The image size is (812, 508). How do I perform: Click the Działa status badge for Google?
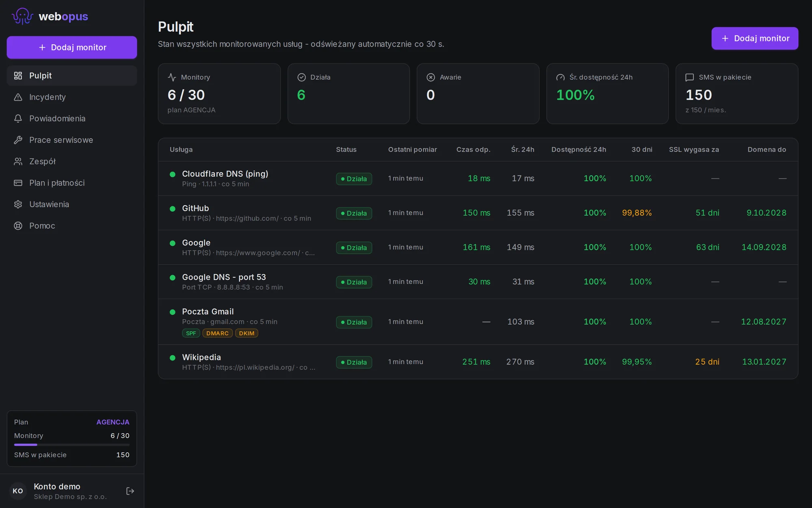(x=354, y=247)
